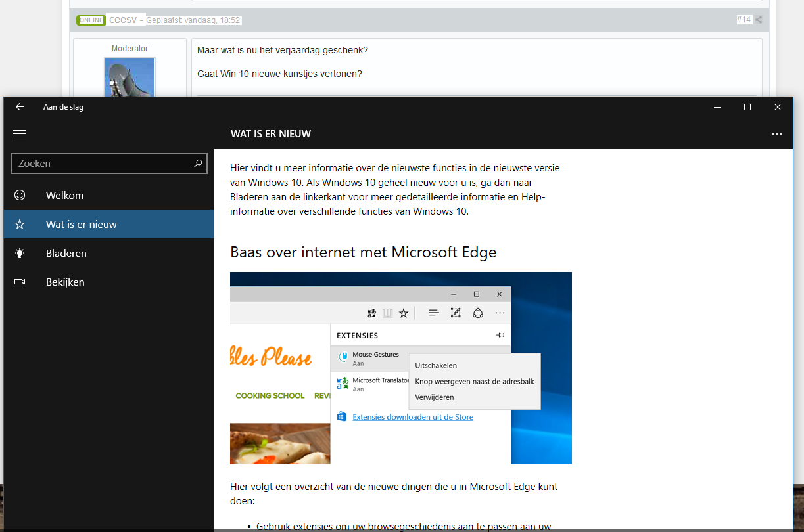The image size is (804, 532).
Task: Click the lightbulb icon beside Bladeren
Action: (x=20, y=253)
